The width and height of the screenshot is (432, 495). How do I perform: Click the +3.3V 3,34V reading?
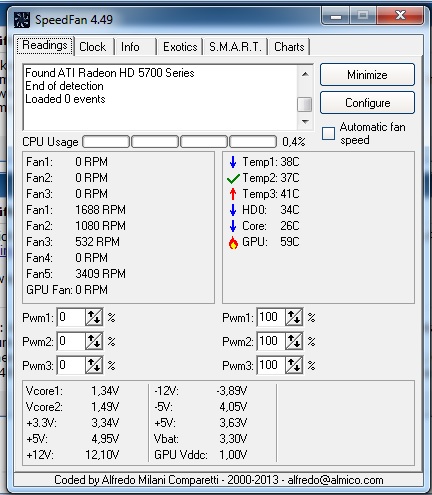tap(72, 423)
